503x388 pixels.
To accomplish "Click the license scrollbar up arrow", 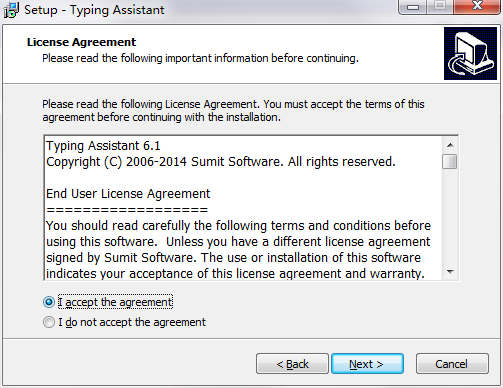I will tap(450, 145).
